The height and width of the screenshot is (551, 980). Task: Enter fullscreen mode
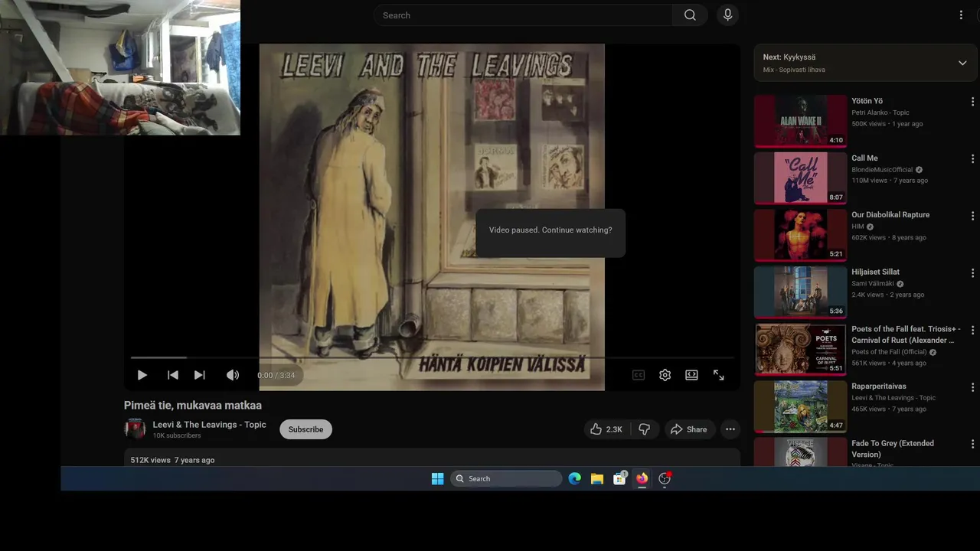(719, 375)
